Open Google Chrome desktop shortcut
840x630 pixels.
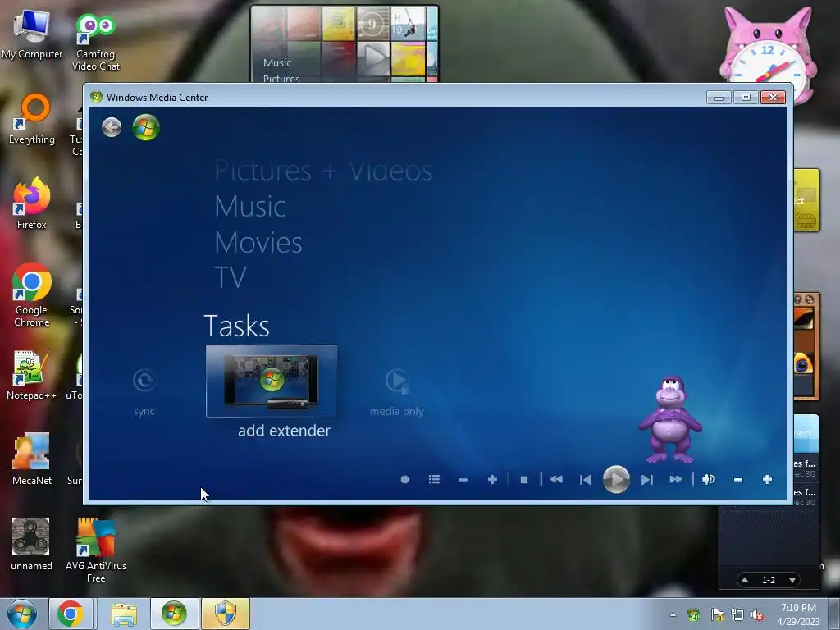(x=32, y=294)
